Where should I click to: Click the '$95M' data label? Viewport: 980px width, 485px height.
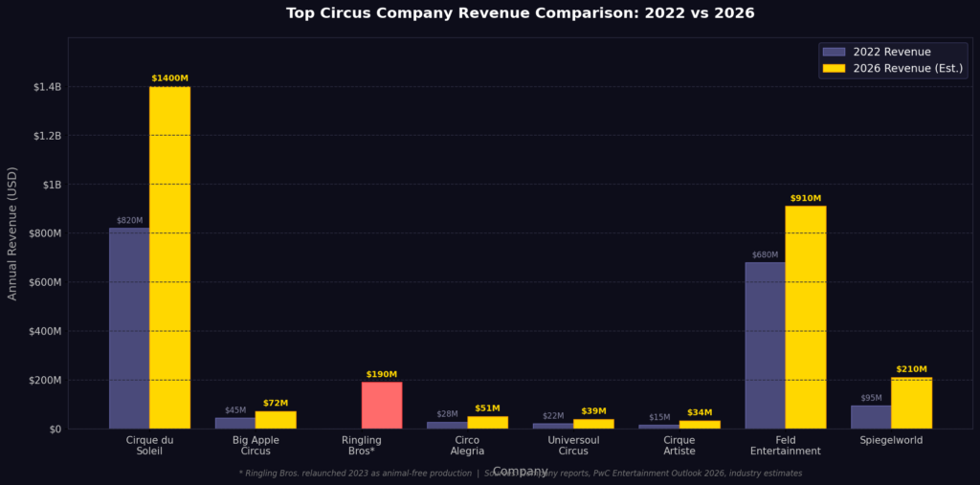(871, 398)
